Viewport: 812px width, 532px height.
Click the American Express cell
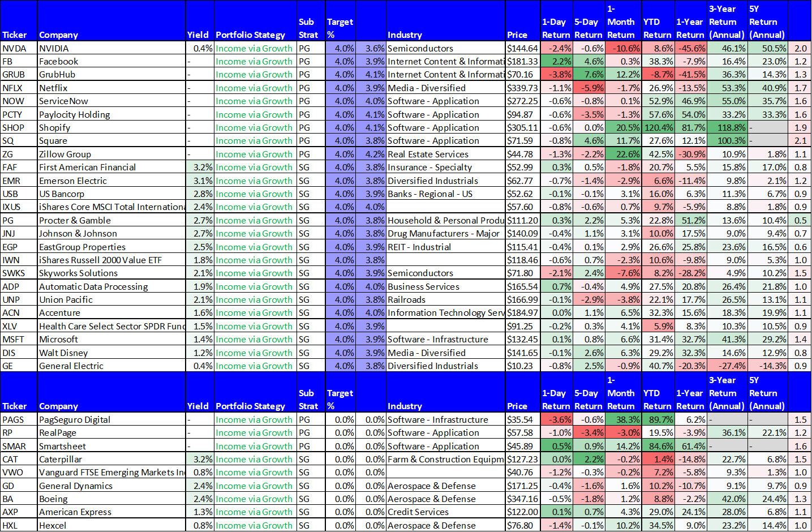pyautogui.click(x=111, y=512)
